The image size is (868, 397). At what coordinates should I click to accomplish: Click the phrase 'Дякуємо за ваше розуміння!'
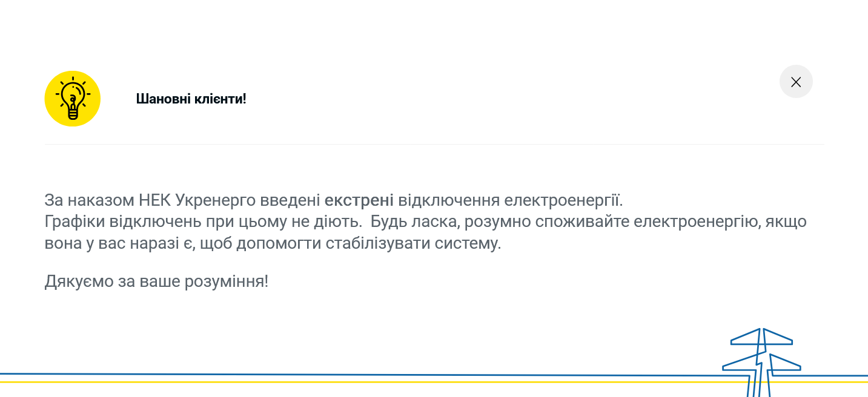click(x=156, y=280)
